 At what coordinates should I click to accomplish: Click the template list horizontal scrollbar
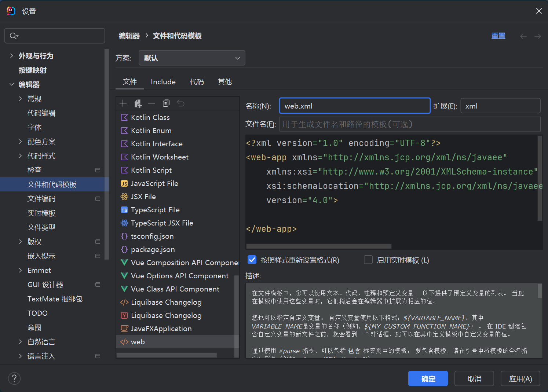coord(167,355)
